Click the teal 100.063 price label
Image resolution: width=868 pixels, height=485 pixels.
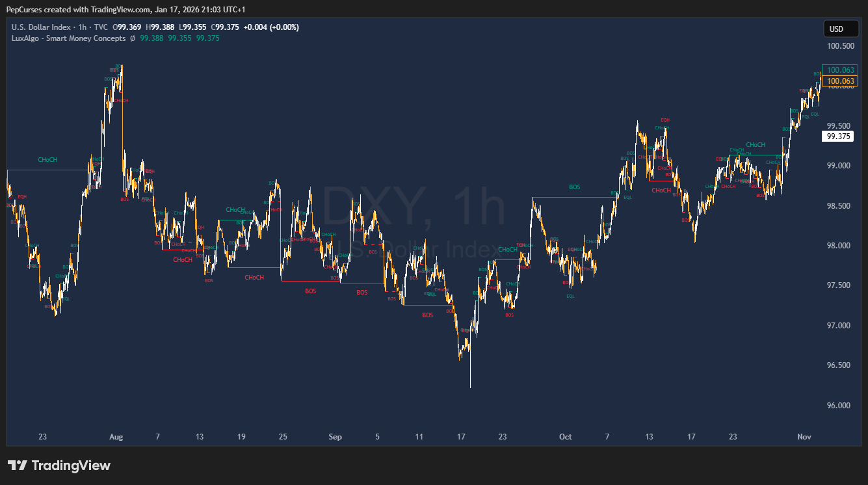coord(840,70)
